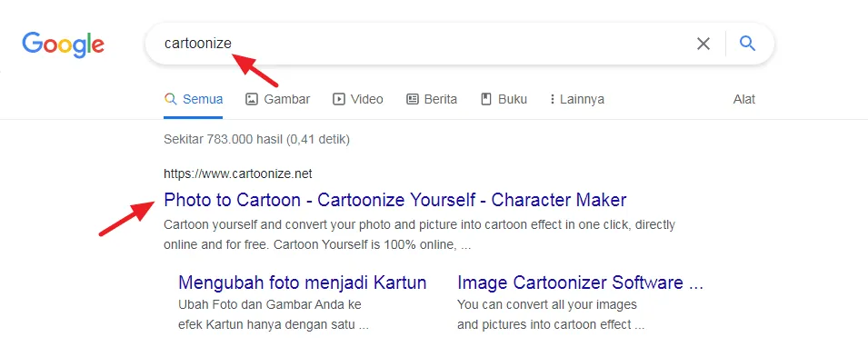Screen dimensions: 868x347
Task: Click the snippet starting Cartoon yourself and convert
Action: pyautogui.click(x=419, y=235)
